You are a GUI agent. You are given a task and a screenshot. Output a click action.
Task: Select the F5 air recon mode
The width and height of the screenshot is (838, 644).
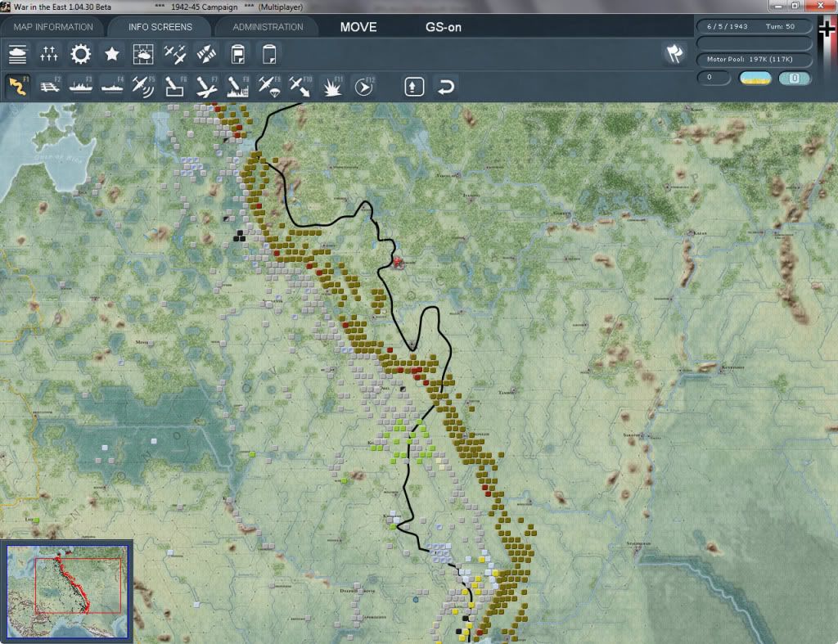143,86
